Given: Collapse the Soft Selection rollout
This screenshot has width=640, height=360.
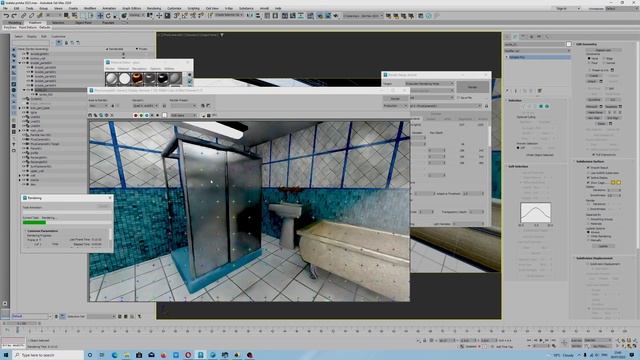Looking at the screenshot, I should [x=517, y=167].
